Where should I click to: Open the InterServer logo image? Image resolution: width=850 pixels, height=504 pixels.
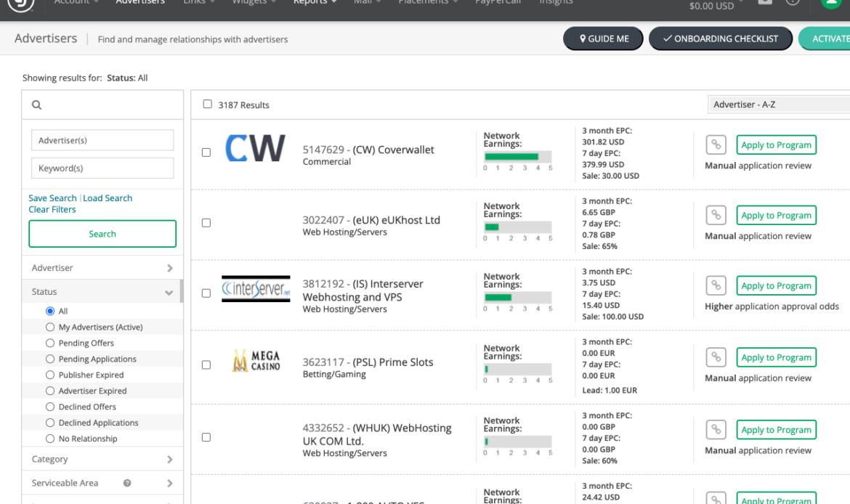coord(256,289)
